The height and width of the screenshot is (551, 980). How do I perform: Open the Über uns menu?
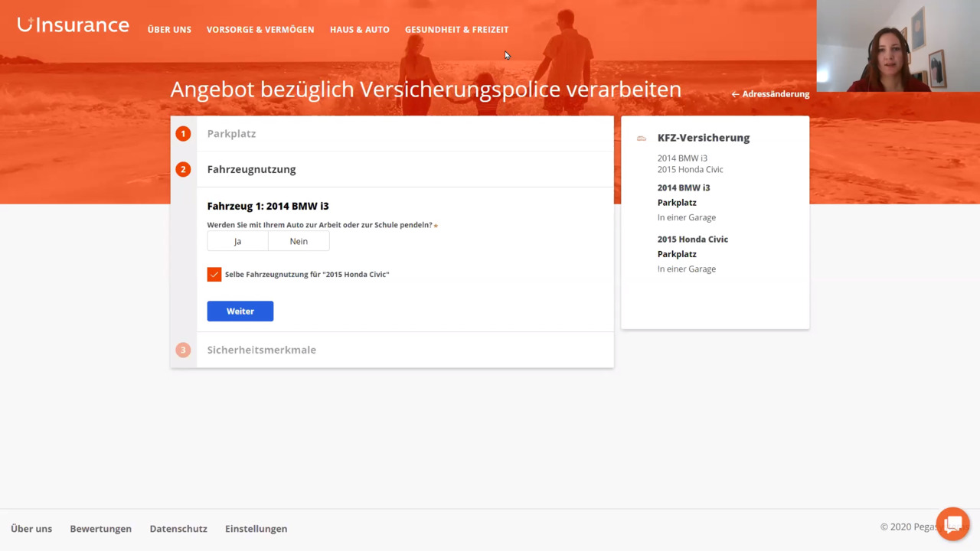pyautogui.click(x=169, y=30)
